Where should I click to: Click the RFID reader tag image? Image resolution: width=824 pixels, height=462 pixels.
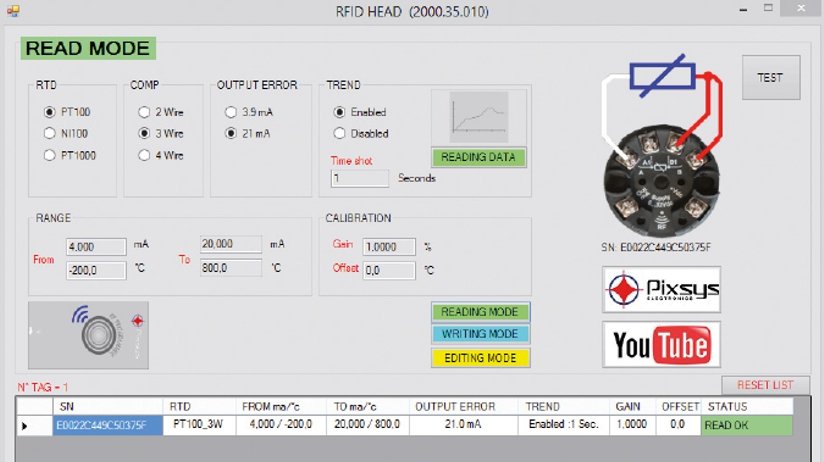pos(88,334)
